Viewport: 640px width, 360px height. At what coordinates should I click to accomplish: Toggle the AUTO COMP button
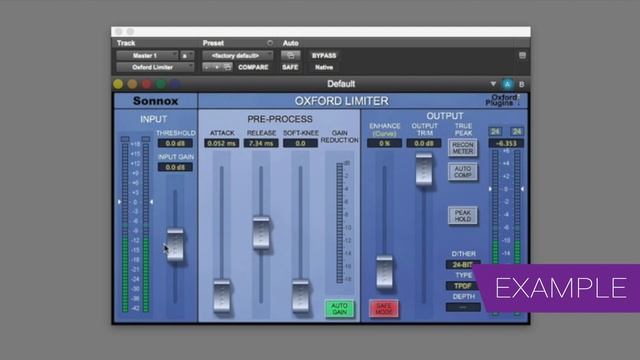462,172
